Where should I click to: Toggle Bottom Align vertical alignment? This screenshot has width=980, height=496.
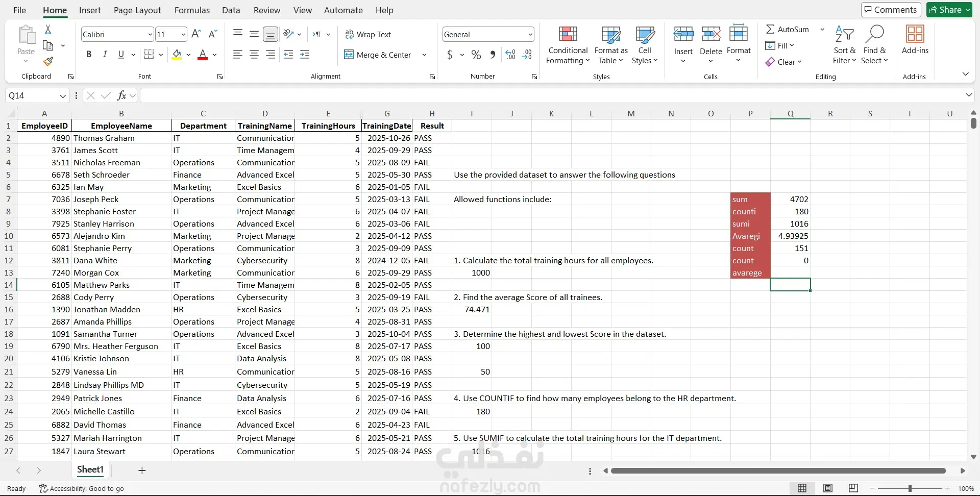coord(271,34)
